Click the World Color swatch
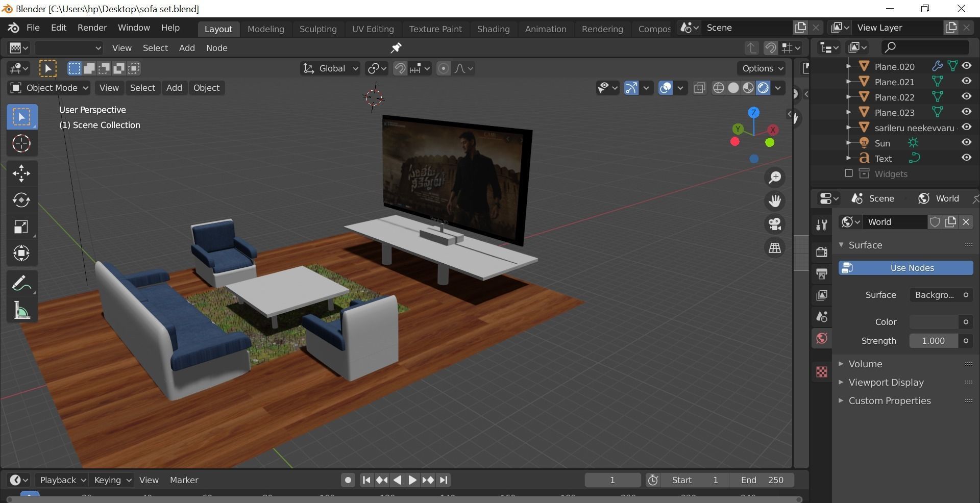980x503 pixels. 934,322
